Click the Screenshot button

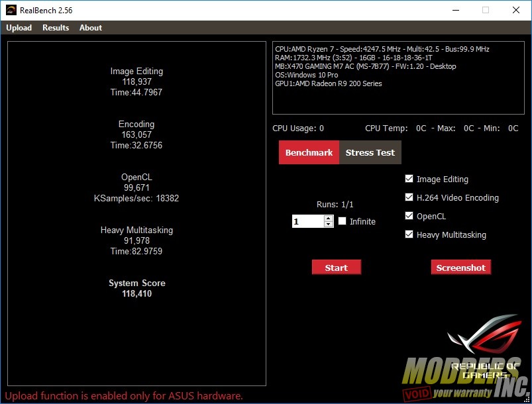(460, 268)
